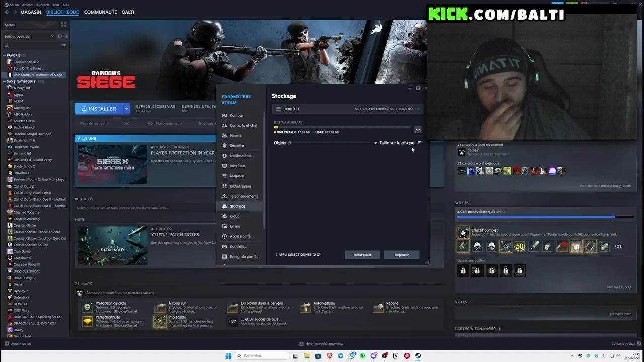The width and height of the screenshot is (644, 362).
Task: Open advanced library filter options
Action: [x=64, y=46]
